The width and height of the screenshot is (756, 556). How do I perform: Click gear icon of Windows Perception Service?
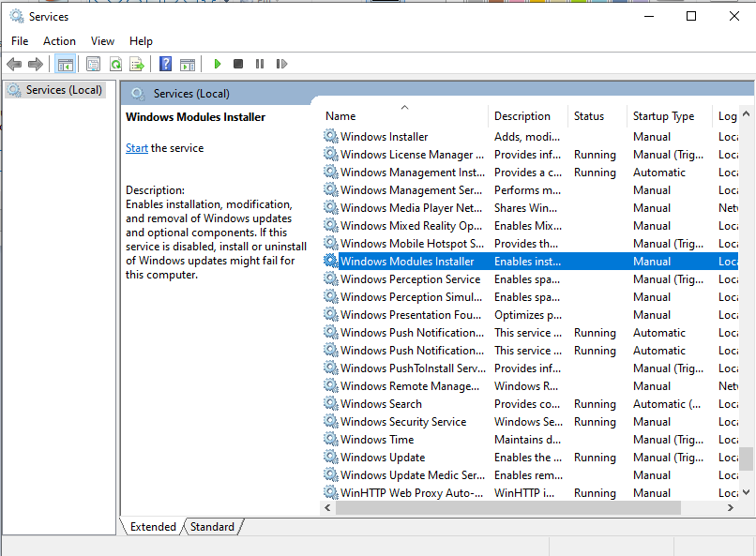tap(331, 279)
